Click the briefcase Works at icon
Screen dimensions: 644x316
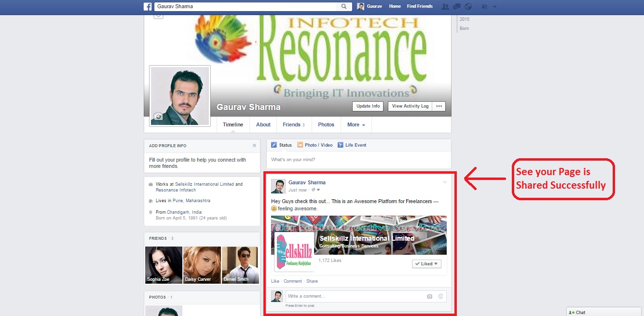[x=151, y=184]
